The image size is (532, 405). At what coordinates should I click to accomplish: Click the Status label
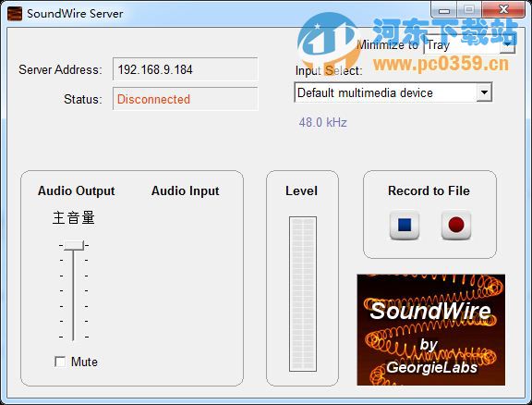83,99
